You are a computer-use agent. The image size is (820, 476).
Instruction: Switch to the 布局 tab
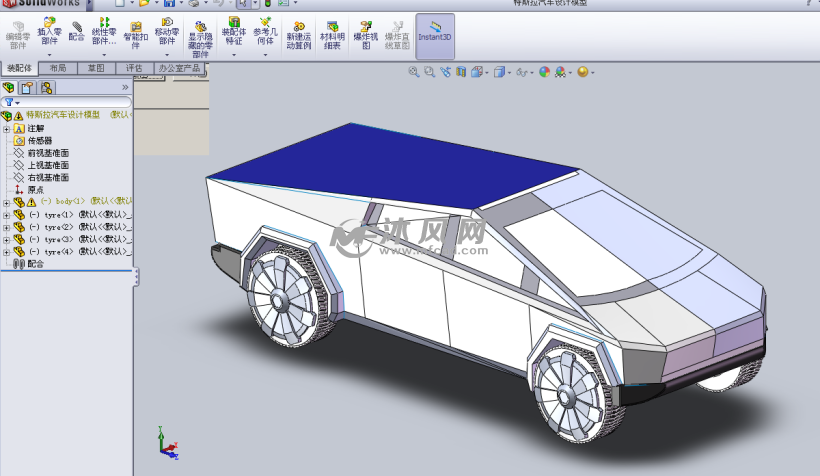(58, 68)
